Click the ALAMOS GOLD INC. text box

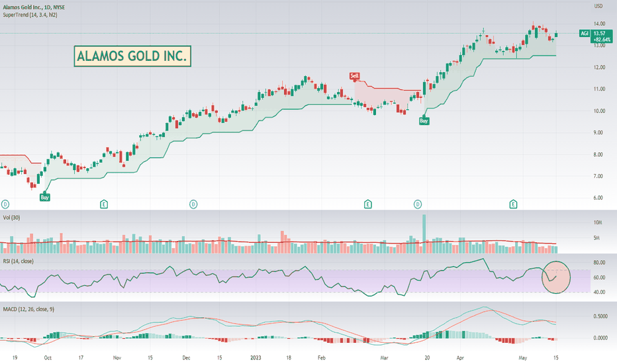(x=132, y=56)
